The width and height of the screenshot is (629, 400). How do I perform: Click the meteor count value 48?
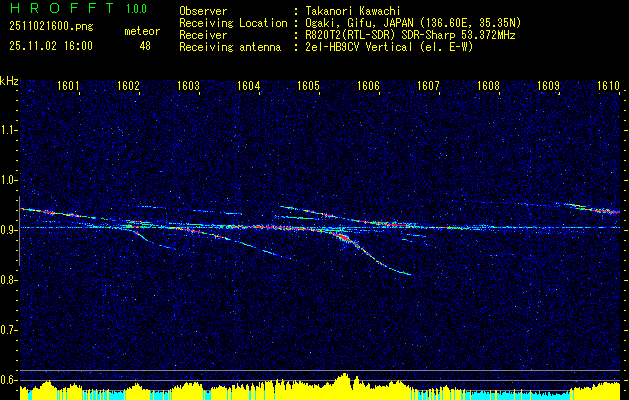pos(145,46)
